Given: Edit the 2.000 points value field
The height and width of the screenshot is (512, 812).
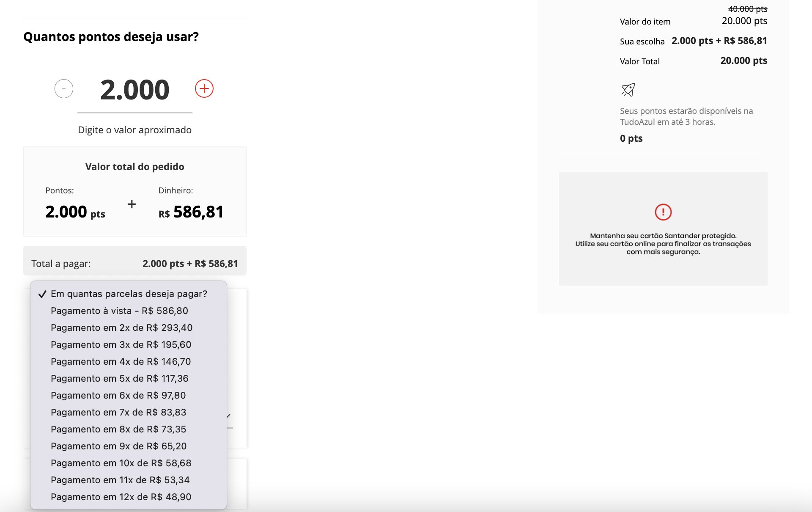Looking at the screenshot, I should tap(135, 90).
